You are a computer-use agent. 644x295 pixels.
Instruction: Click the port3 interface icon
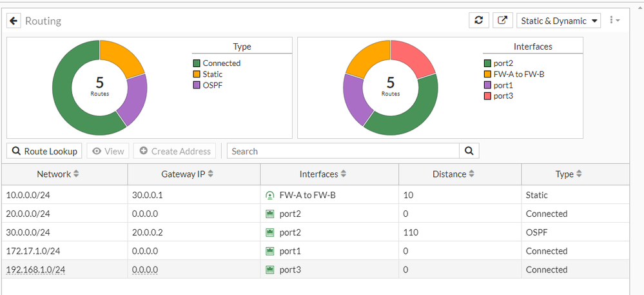tap(270, 270)
